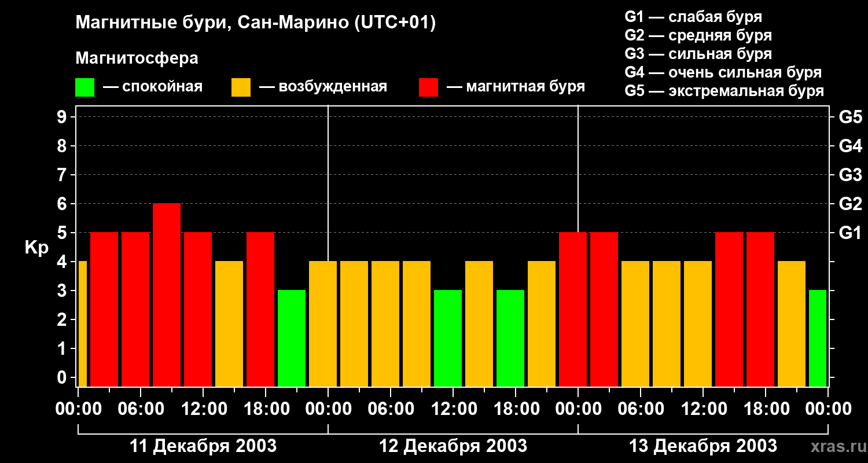Image resolution: width=868 pixels, height=463 pixels.
Task: Click the «18:00» time label for 13 Декабря
Action: pyautogui.click(x=766, y=409)
